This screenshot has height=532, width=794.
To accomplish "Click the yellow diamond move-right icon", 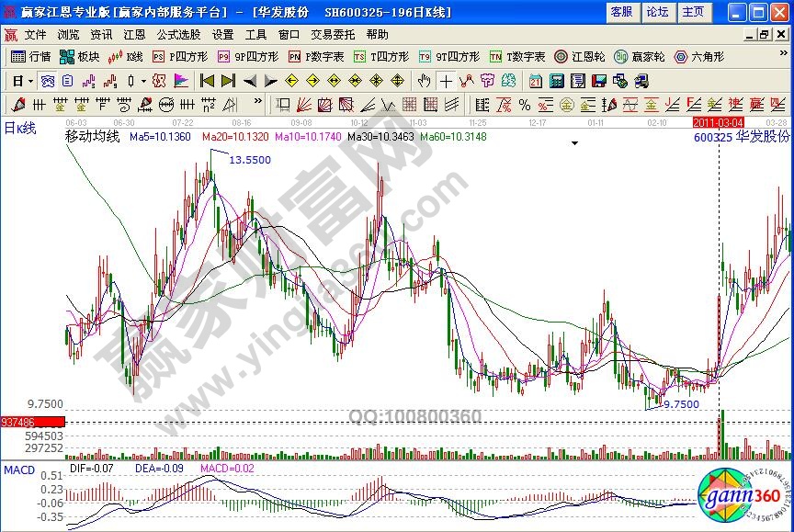I will 313,81.
